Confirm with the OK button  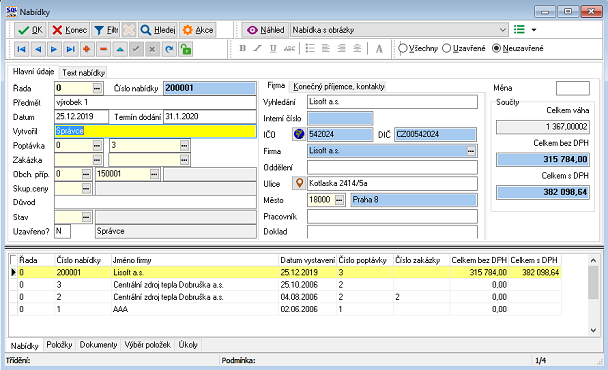pos(30,30)
